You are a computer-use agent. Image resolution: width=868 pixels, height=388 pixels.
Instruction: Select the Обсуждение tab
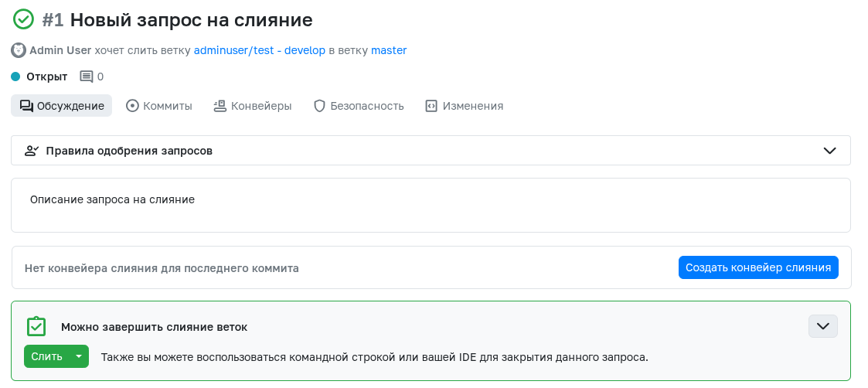(x=61, y=106)
